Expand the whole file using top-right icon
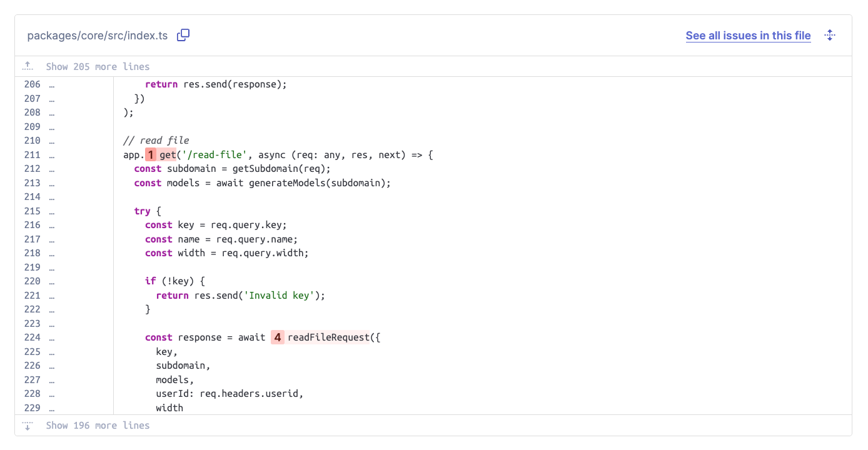 (830, 36)
